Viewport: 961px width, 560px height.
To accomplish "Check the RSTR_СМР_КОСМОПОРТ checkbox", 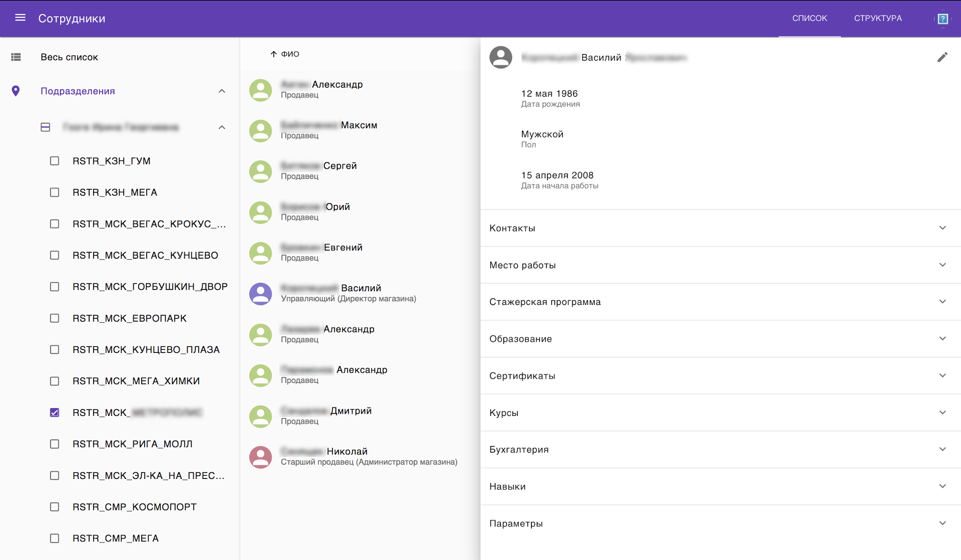I will (55, 507).
